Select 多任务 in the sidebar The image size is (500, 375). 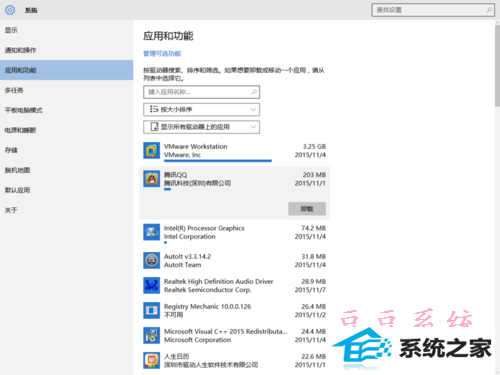67,90
